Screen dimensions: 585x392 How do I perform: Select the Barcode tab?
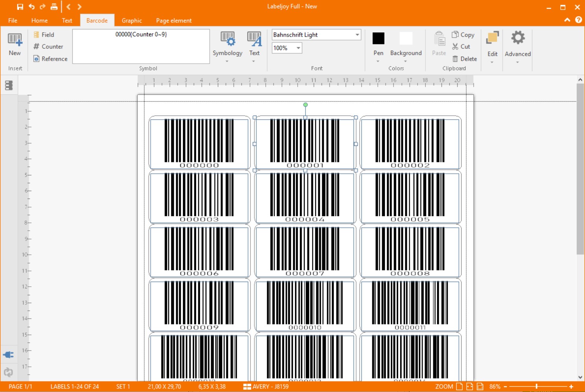click(97, 20)
